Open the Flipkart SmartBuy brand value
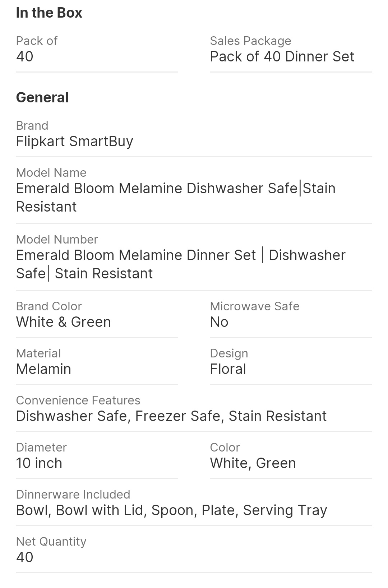This screenshot has width=388, height=588. click(x=74, y=141)
